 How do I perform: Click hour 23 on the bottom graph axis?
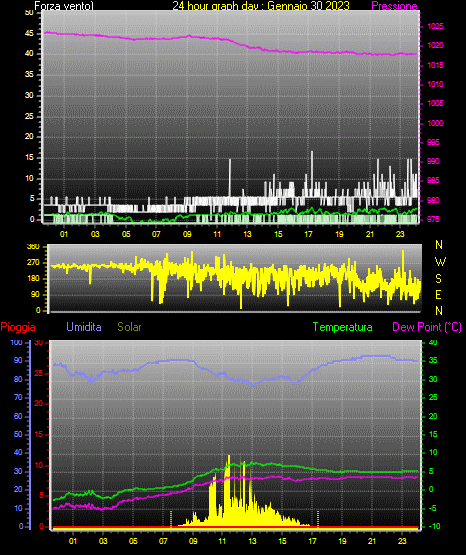[402, 541]
